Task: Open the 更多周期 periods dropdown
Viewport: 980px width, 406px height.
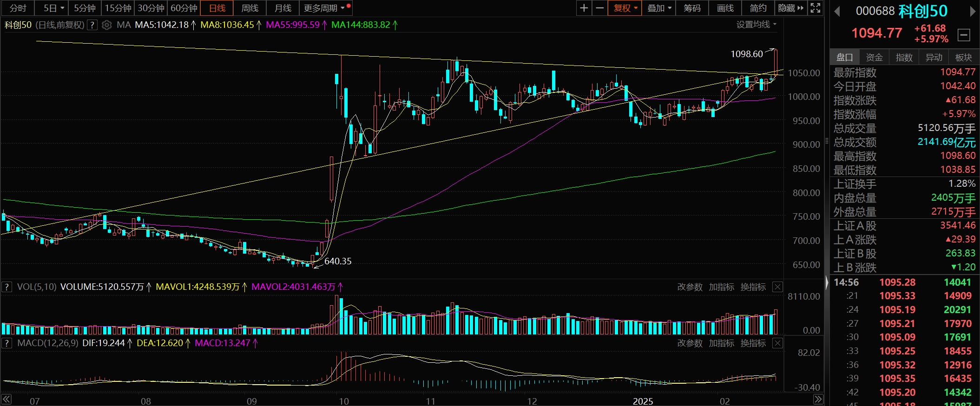Action: pos(324,8)
